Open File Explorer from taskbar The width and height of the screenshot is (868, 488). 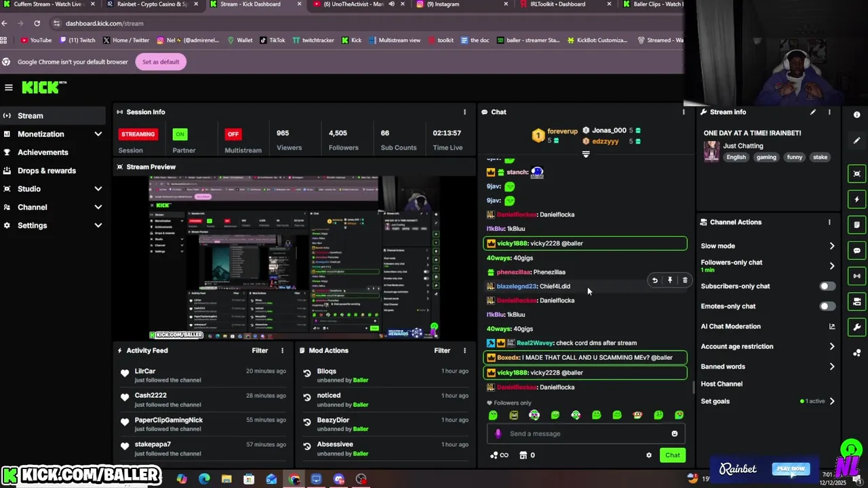click(x=226, y=479)
